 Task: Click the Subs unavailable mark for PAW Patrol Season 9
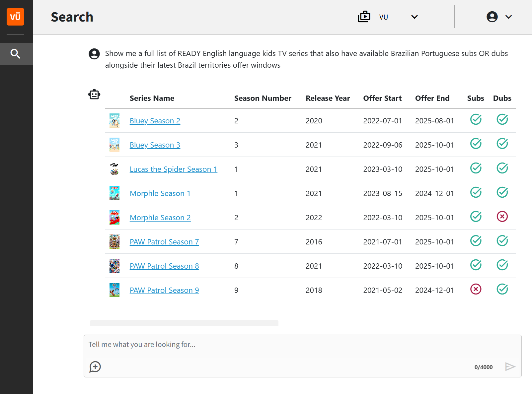[x=475, y=289]
